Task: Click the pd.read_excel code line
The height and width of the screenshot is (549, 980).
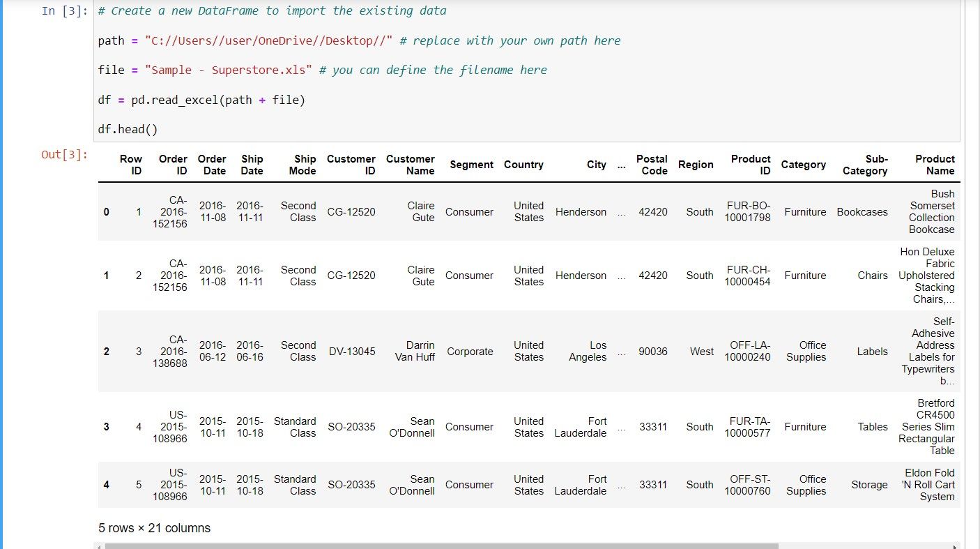Action: click(x=201, y=100)
